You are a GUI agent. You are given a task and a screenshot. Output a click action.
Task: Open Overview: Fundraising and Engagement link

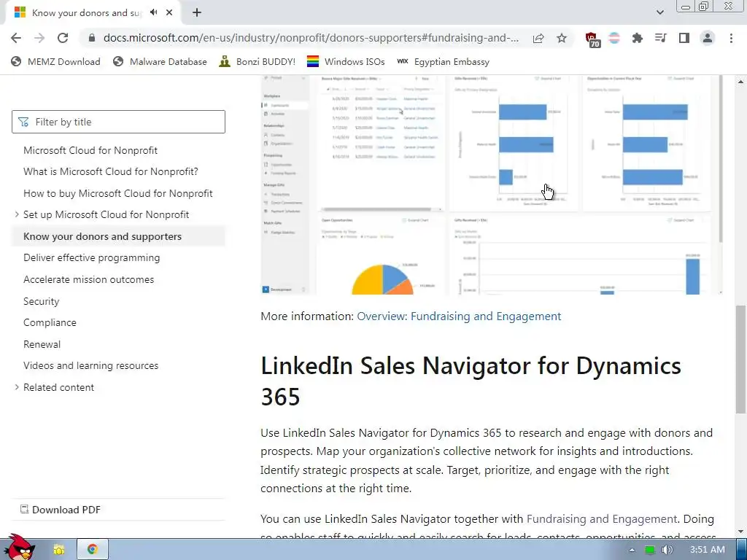coord(459,316)
